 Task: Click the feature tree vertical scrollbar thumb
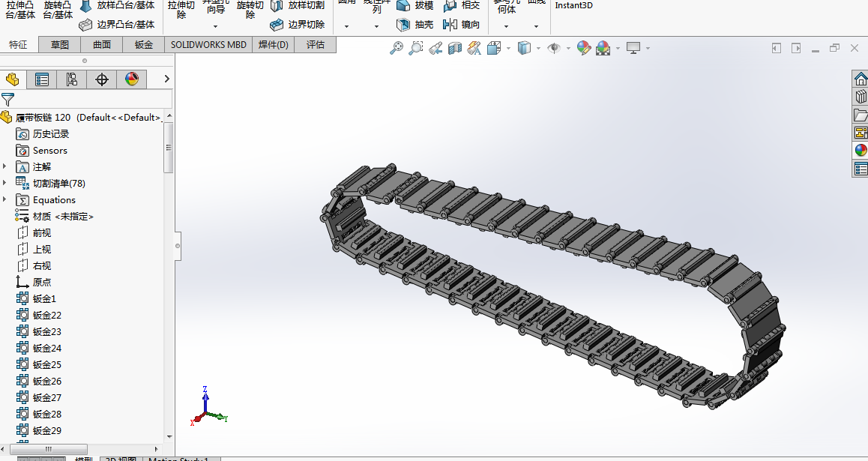tap(169, 148)
